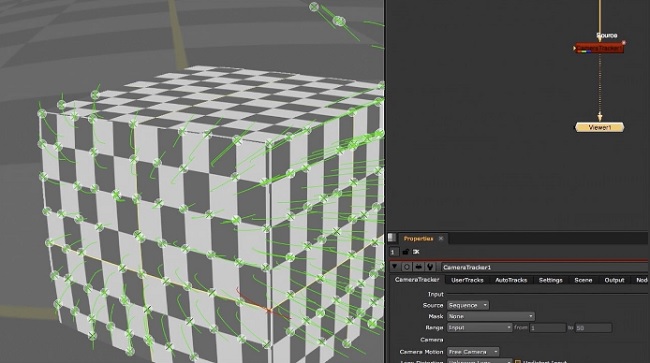The width and height of the screenshot is (650, 363).
Task: Click the clear all panels icon
Action: pyautogui.click(x=416, y=252)
